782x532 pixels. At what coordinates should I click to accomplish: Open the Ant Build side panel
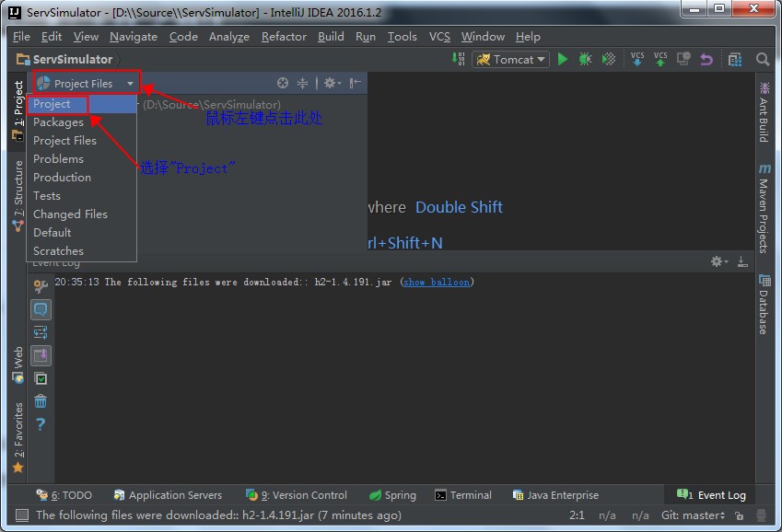tap(764, 112)
